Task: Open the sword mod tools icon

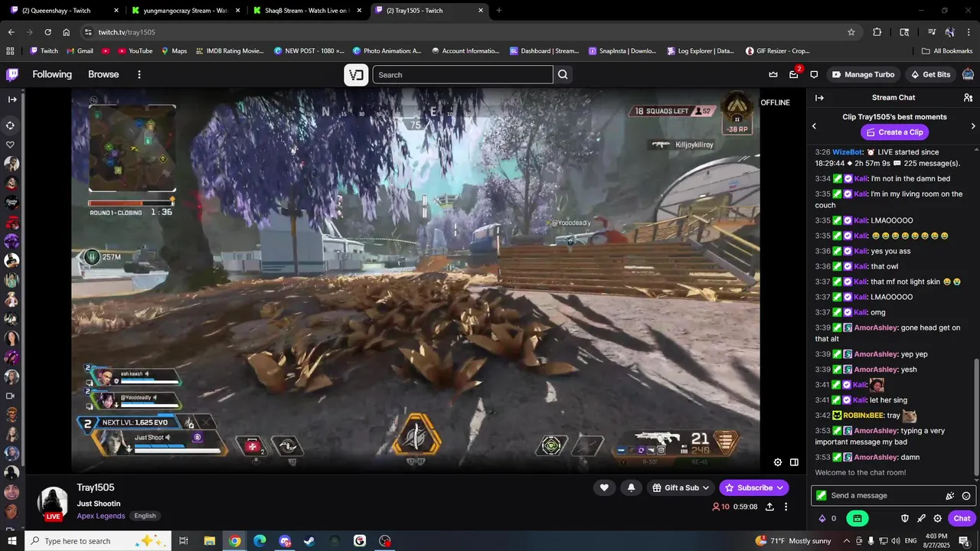Action: pos(921,518)
